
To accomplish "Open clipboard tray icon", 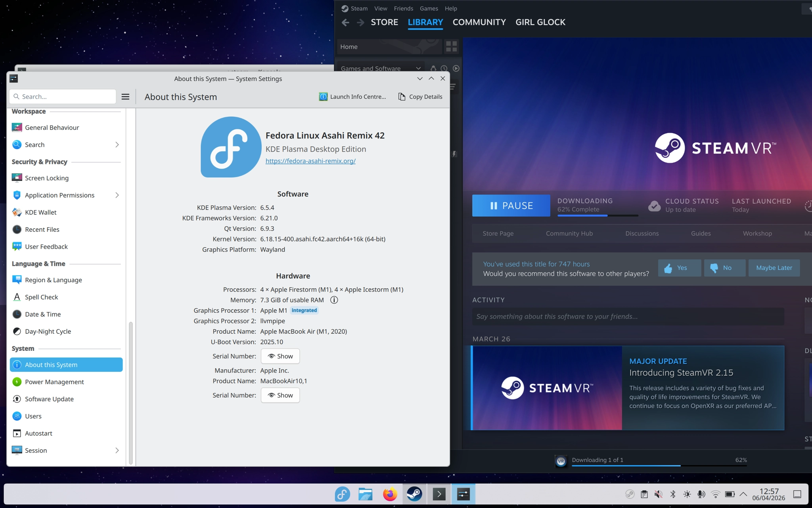I will (644, 494).
